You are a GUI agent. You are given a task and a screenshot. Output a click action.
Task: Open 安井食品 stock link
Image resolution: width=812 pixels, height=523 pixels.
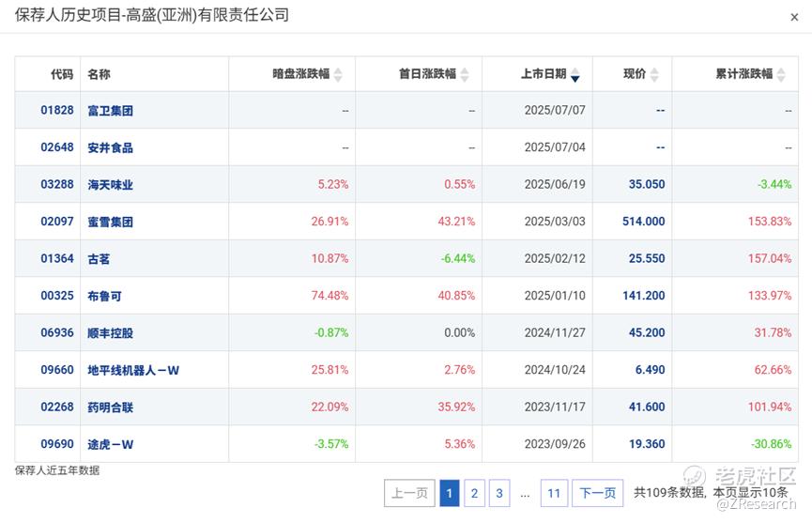(x=111, y=148)
